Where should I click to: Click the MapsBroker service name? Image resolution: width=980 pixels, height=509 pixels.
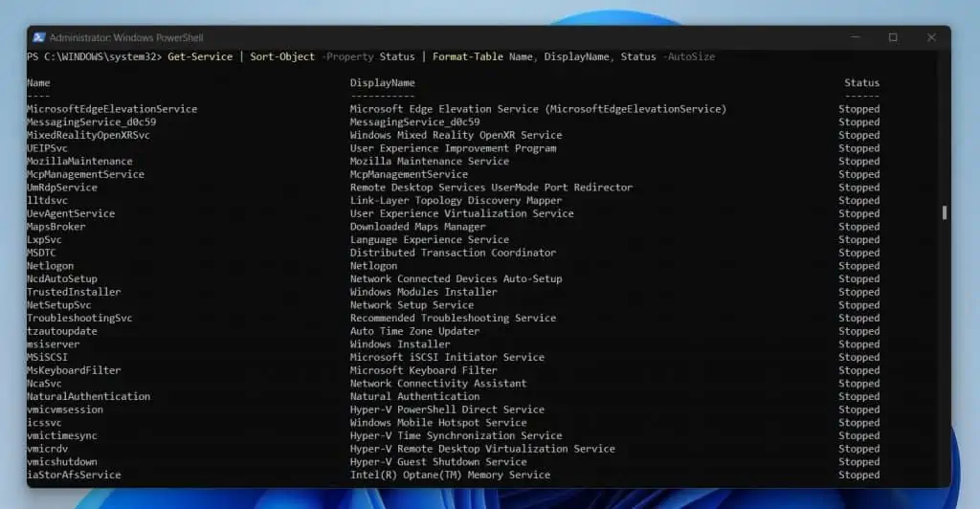56,227
